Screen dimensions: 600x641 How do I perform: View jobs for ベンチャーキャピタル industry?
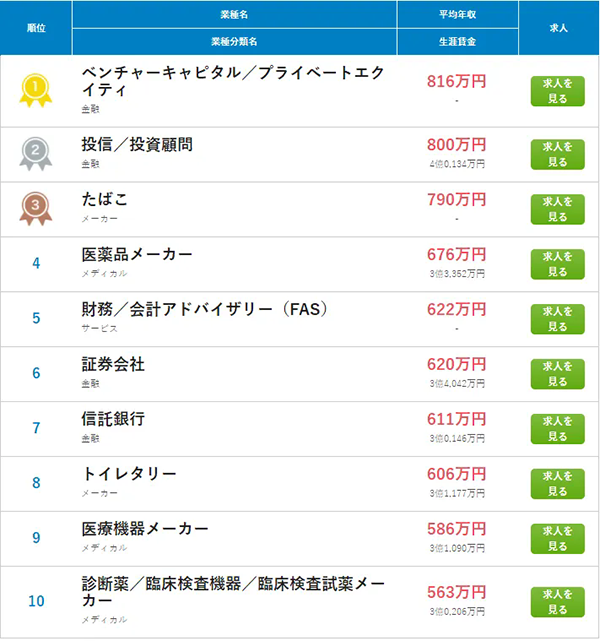(557, 91)
